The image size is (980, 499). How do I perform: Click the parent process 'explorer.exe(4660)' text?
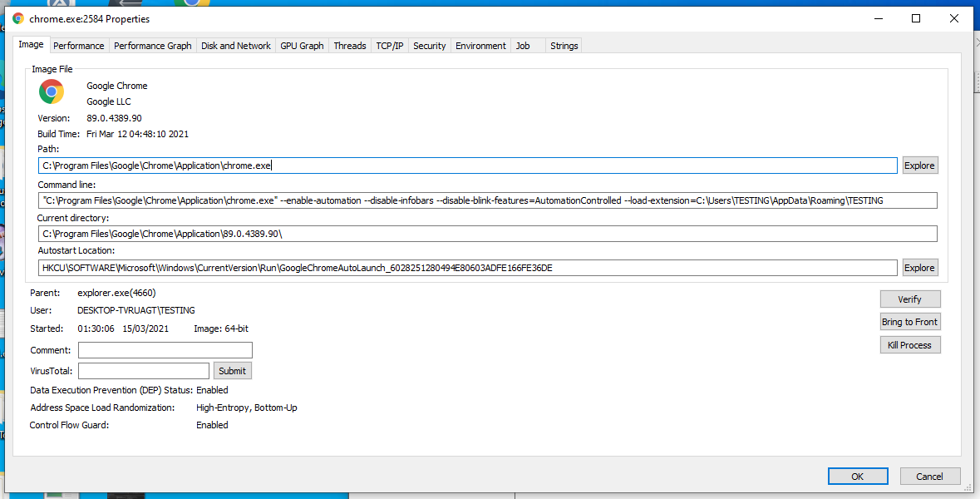[x=117, y=293]
